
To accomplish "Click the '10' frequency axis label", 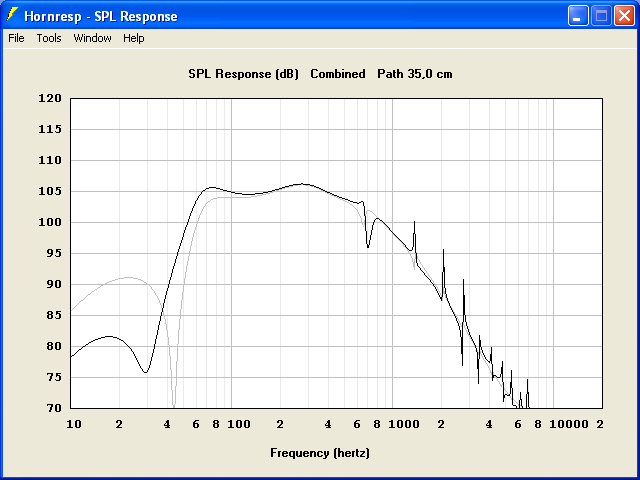I will click(x=74, y=424).
